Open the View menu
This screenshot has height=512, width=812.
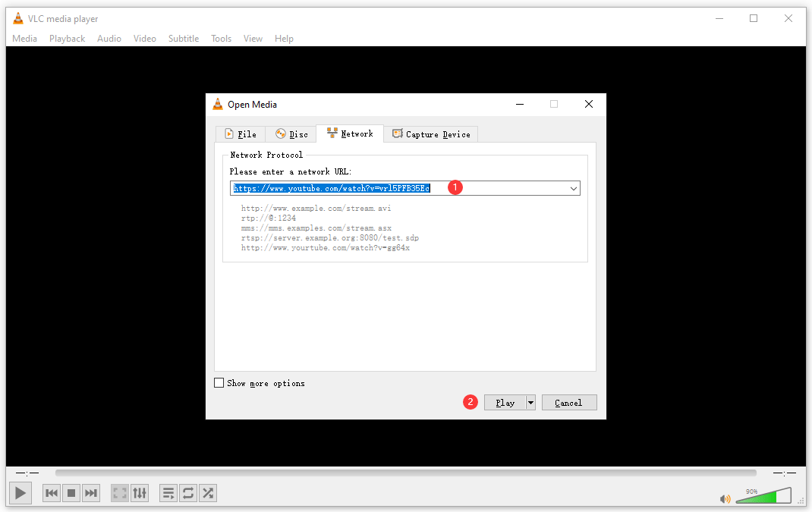(253, 39)
